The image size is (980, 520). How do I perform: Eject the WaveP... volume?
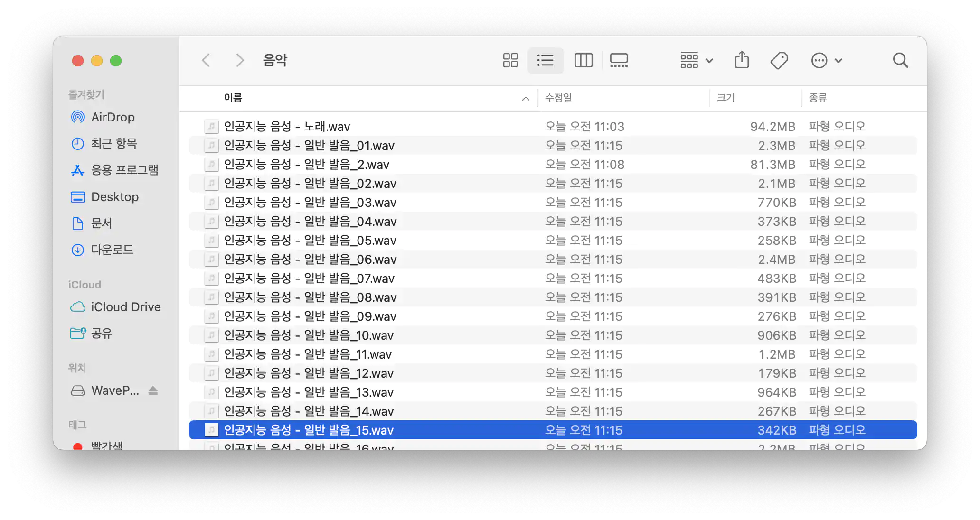153,390
